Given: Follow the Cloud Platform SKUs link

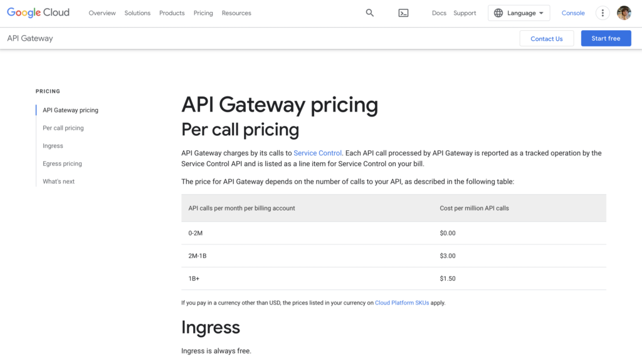Looking at the screenshot, I should tap(402, 303).
